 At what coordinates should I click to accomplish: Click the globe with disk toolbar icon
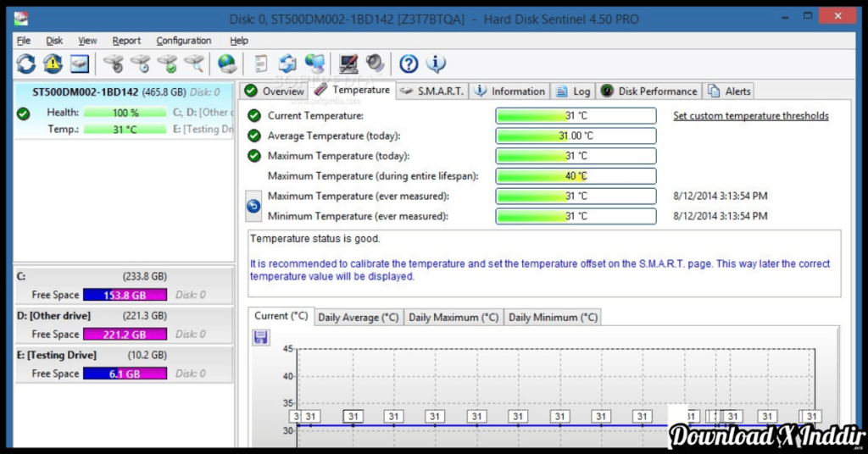coord(227,64)
